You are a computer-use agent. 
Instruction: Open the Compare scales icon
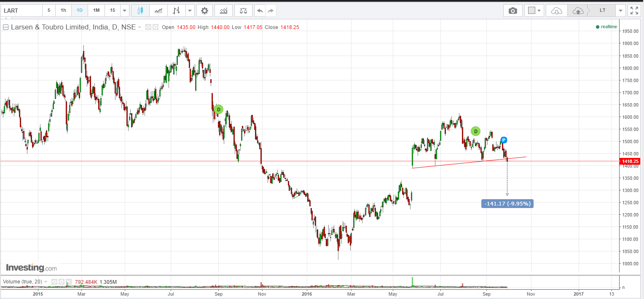tap(243, 11)
